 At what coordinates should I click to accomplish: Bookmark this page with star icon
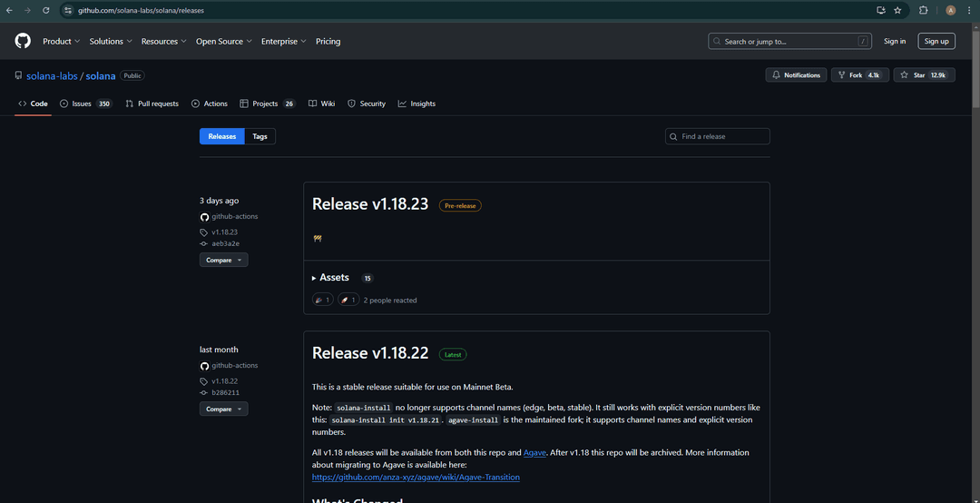[897, 10]
